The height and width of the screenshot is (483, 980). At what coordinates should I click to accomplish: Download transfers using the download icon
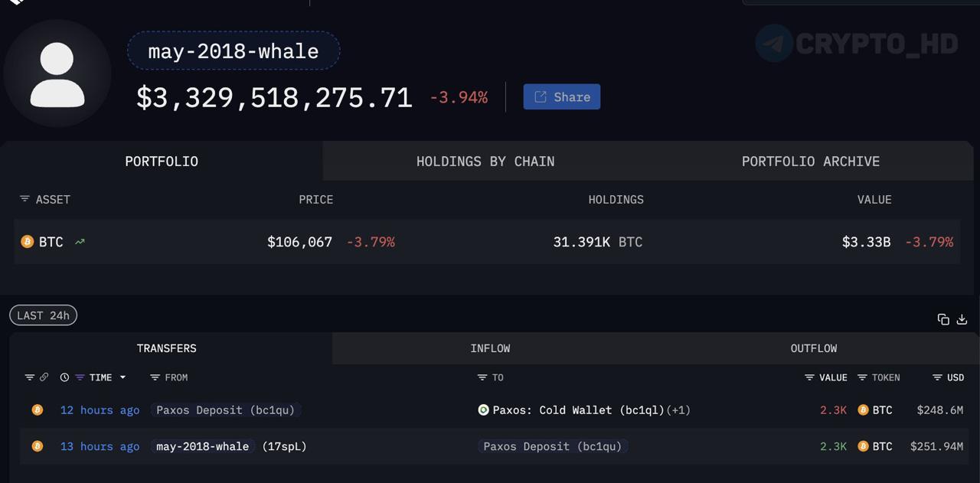click(962, 319)
